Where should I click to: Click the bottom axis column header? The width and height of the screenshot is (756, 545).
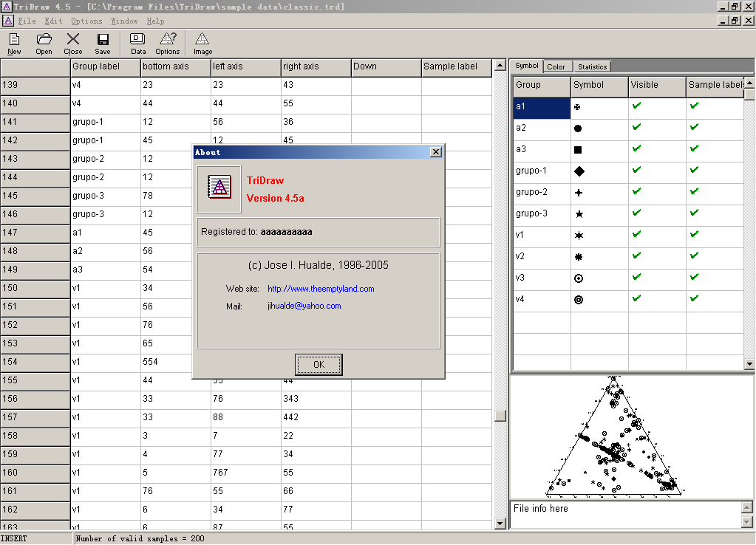coord(176,67)
